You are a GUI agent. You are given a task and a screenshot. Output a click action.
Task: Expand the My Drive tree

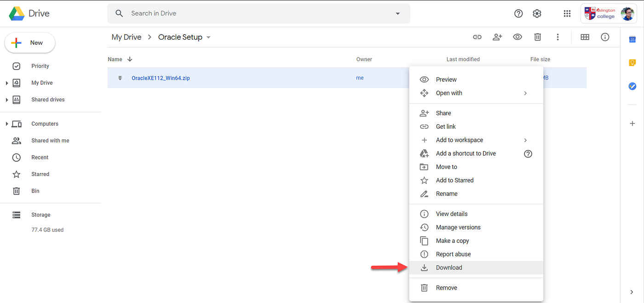(7, 83)
